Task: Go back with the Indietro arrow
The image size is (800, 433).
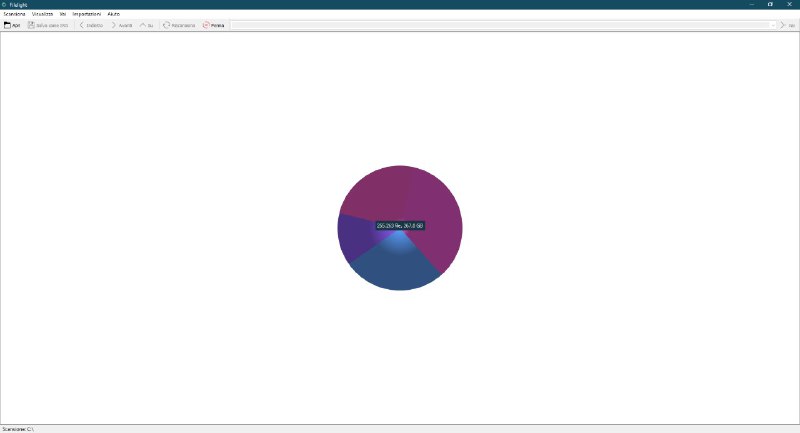Action: (81, 25)
